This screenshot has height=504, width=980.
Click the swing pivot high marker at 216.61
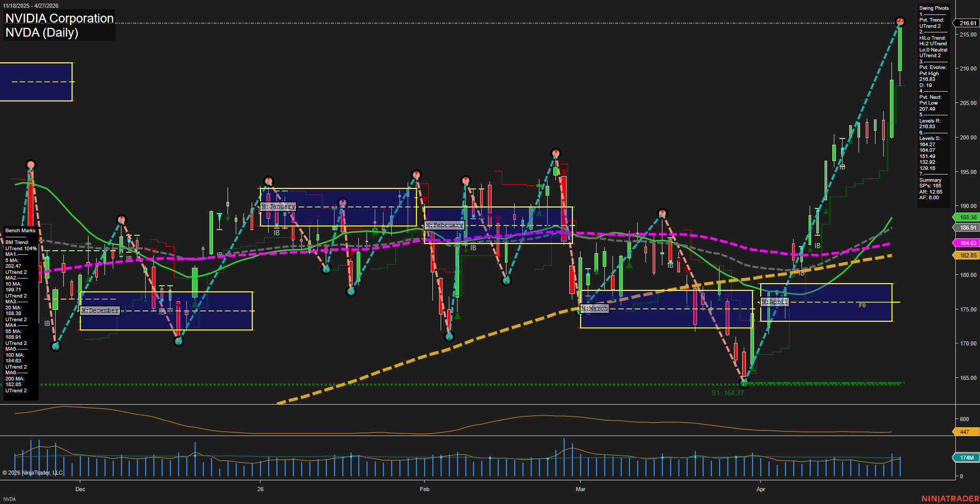click(x=900, y=22)
